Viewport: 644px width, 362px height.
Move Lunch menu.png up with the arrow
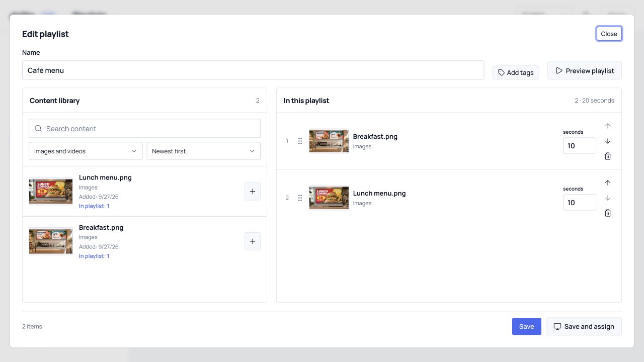click(608, 183)
